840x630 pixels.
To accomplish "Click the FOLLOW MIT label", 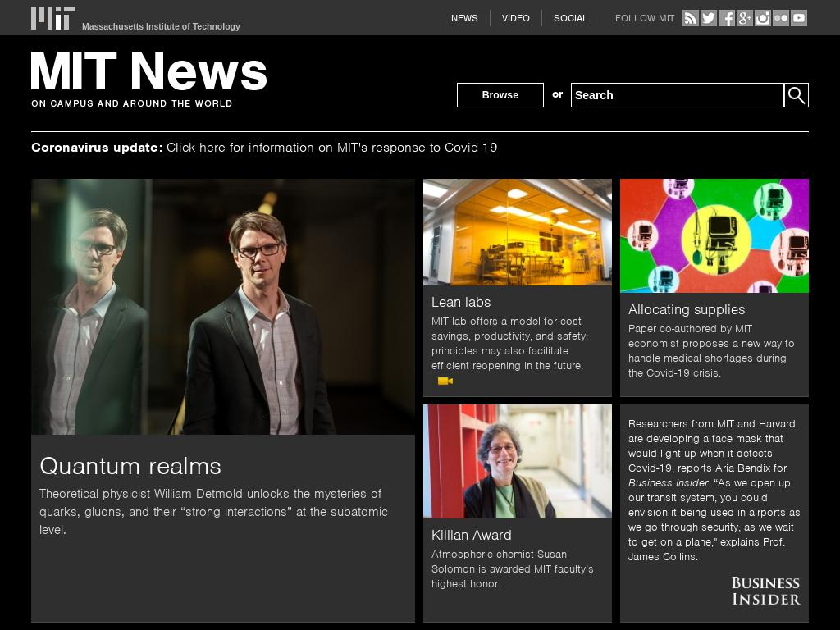I will [x=645, y=18].
